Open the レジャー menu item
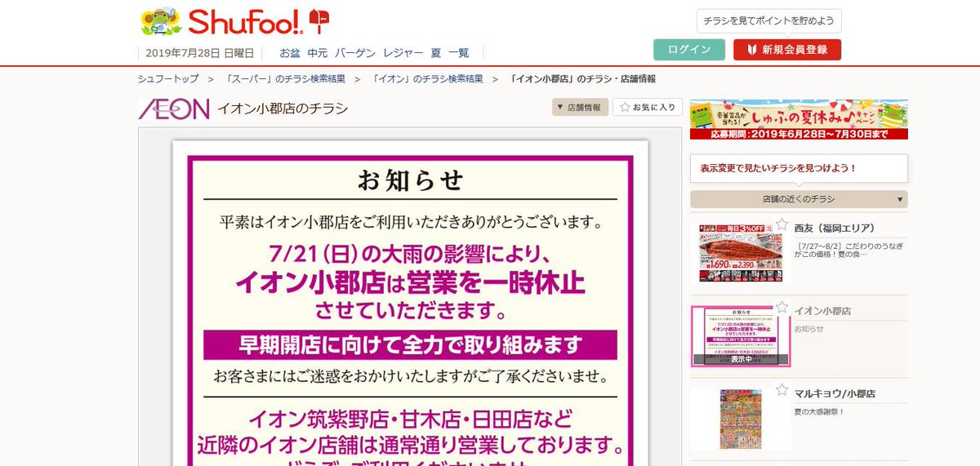Image resolution: width=980 pixels, height=466 pixels. tap(403, 53)
